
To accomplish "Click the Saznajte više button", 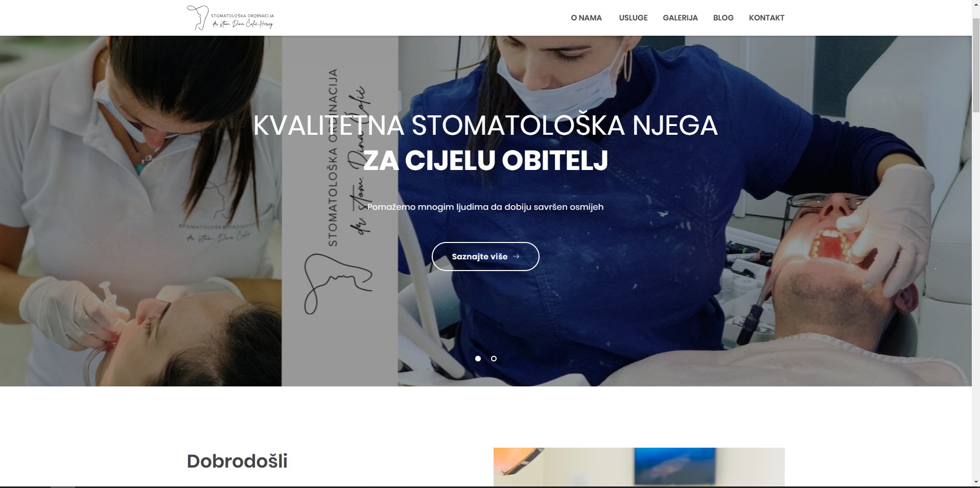I will (x=485, y=256).
